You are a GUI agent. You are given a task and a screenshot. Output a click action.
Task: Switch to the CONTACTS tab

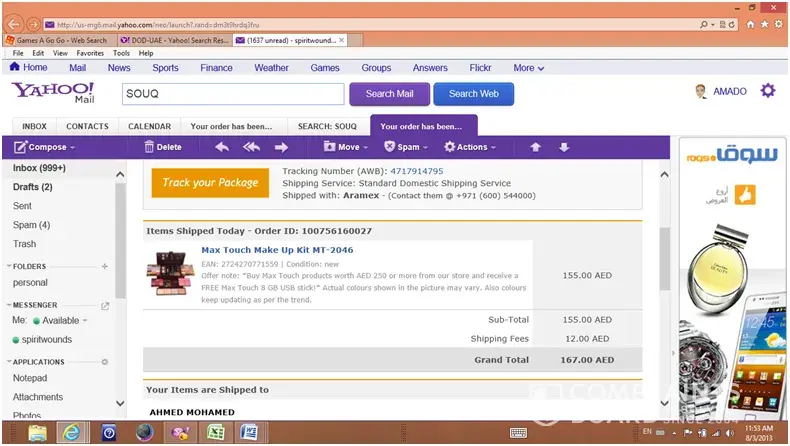(87, 126)
